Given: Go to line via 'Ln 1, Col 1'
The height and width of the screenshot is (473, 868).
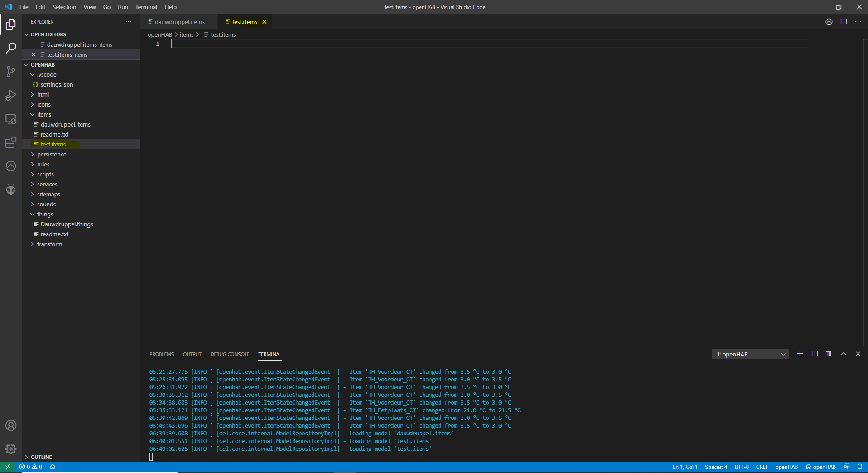Looking at the screenshot, I should coord(685,467).
